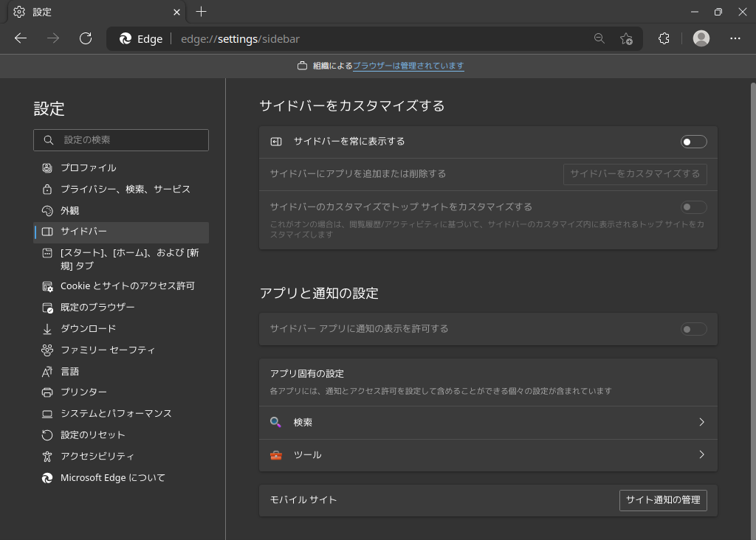
Task: Open the Settings and more ellipsis menu
Action: (735, 38)
